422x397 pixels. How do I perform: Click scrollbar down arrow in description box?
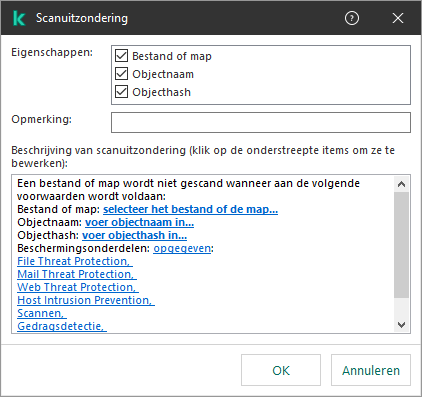tap(402, 324)
